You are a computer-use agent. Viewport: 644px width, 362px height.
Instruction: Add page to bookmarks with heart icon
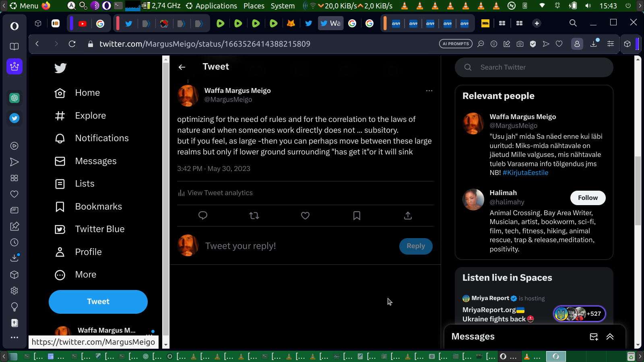click(559, 44)
